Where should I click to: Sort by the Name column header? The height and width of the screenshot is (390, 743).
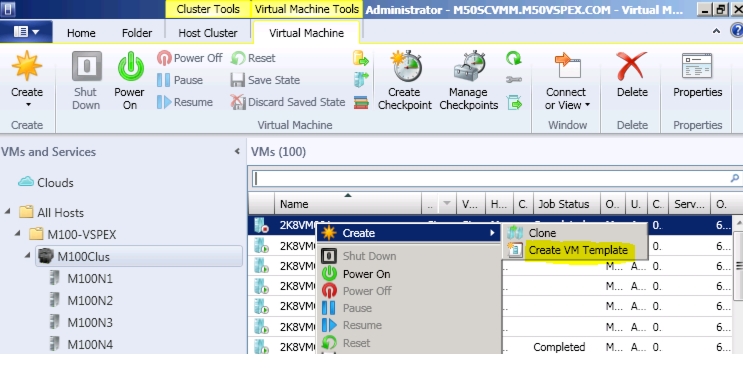point(348,204)
